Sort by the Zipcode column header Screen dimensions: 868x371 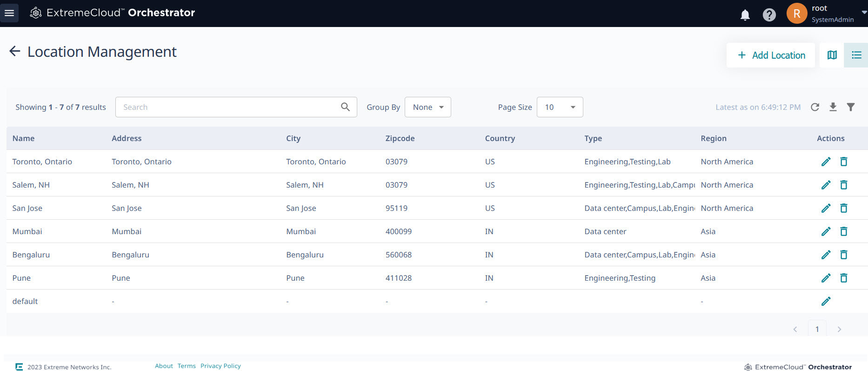tap(400, 138)
